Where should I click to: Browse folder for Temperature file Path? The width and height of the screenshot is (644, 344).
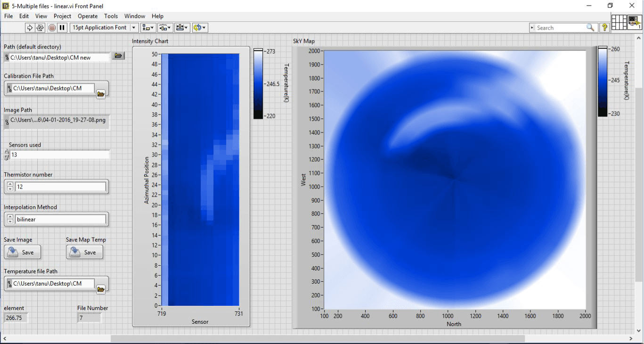[100, 289]
